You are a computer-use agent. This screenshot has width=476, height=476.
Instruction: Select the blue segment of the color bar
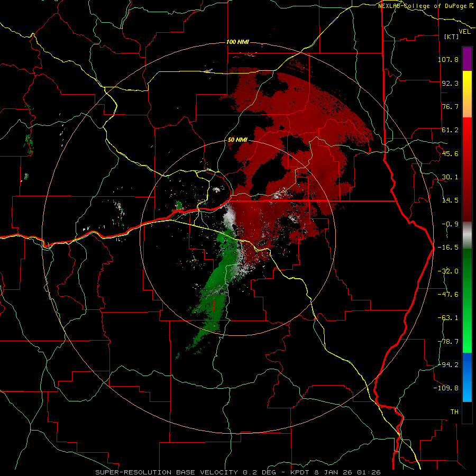click(467, 377)
